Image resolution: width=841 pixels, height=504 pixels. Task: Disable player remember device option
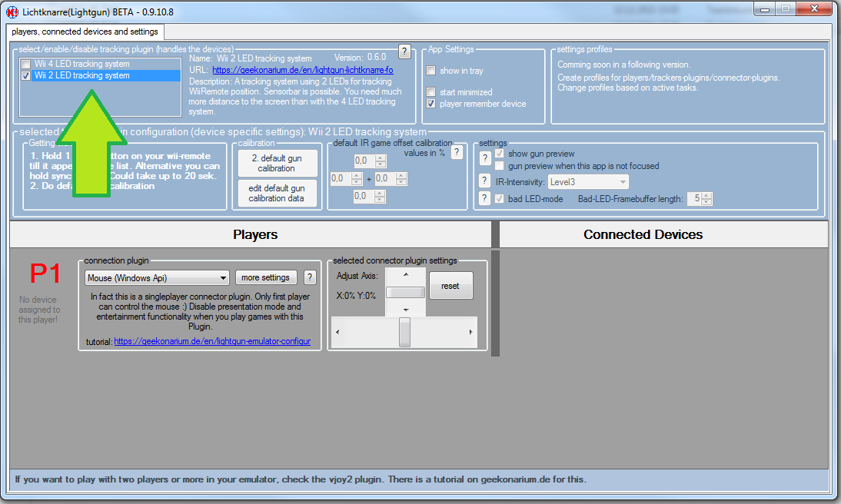pos(430,104)
